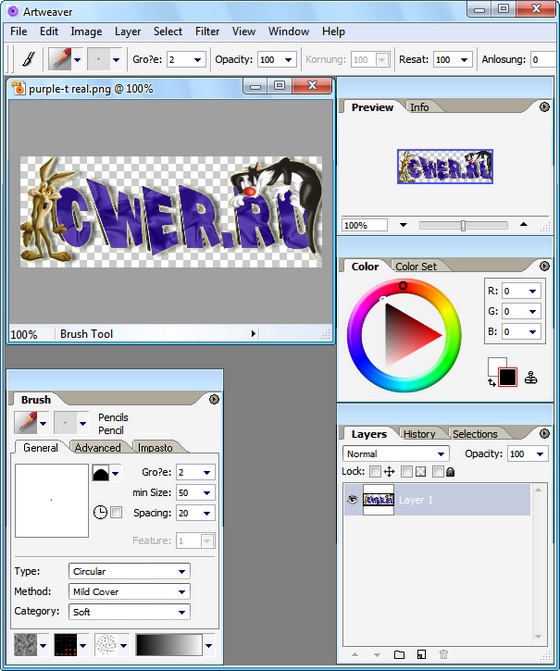Create a new layer icon
The width and height of the screenshot is (560, 671).
pos(421,654)
